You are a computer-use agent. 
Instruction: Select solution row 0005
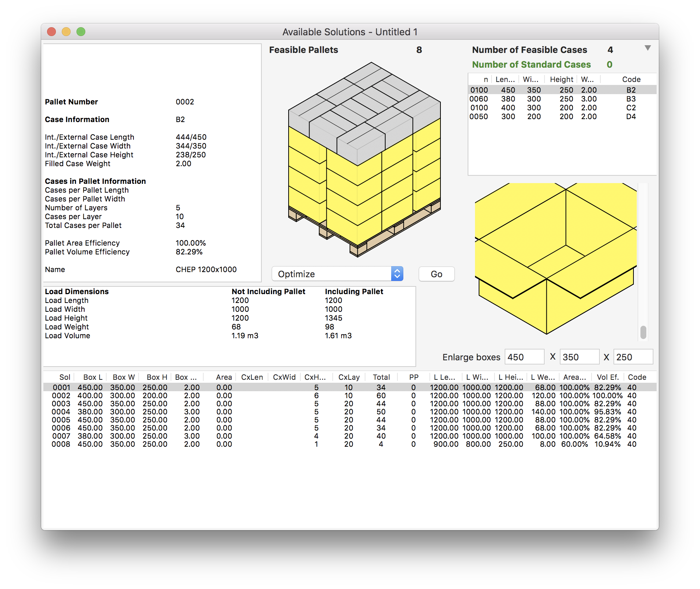pos(350,420)
